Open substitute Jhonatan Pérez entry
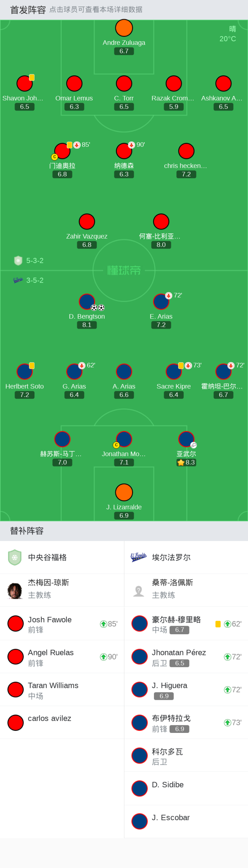Screen dimensions: 248x868 coord(186,657)
